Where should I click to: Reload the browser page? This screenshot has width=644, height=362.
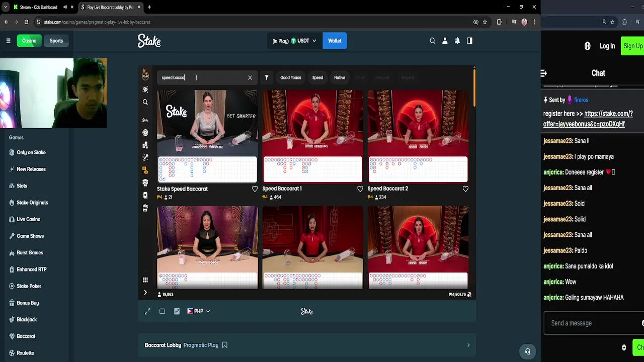point(27,22)
